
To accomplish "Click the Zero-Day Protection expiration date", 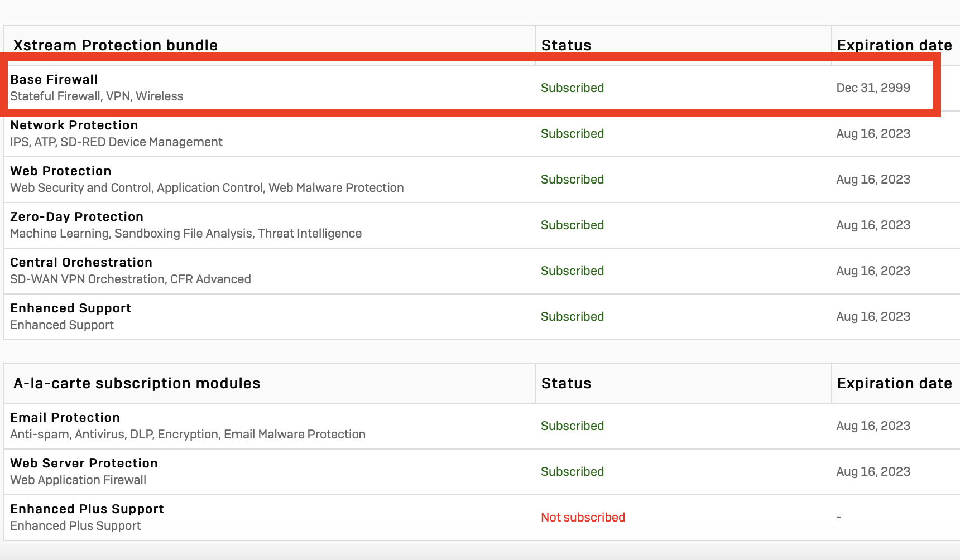I will point(873,225).
